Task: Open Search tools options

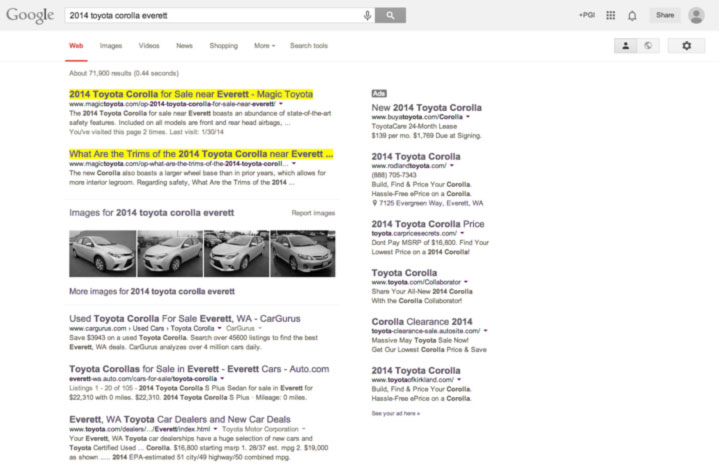Action: [309, 46]
